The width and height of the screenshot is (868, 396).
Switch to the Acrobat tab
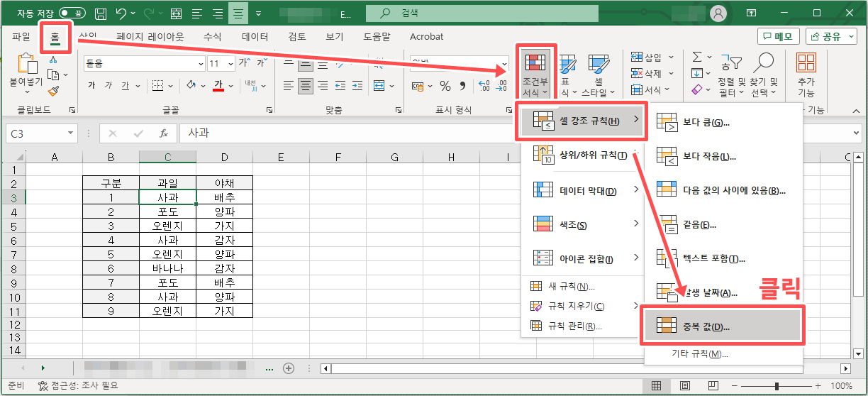point(427,37)
